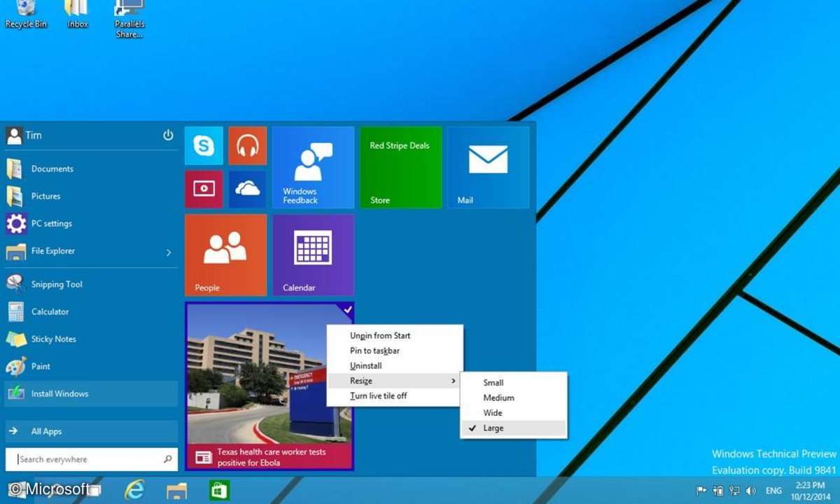Open the red Video tile

[x=204, y=189]
